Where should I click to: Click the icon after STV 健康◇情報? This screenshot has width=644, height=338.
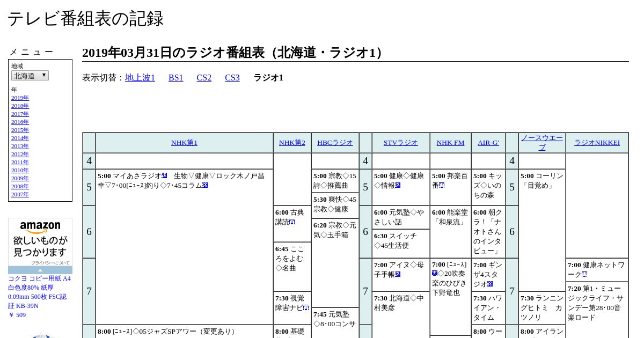click(398, 186)
